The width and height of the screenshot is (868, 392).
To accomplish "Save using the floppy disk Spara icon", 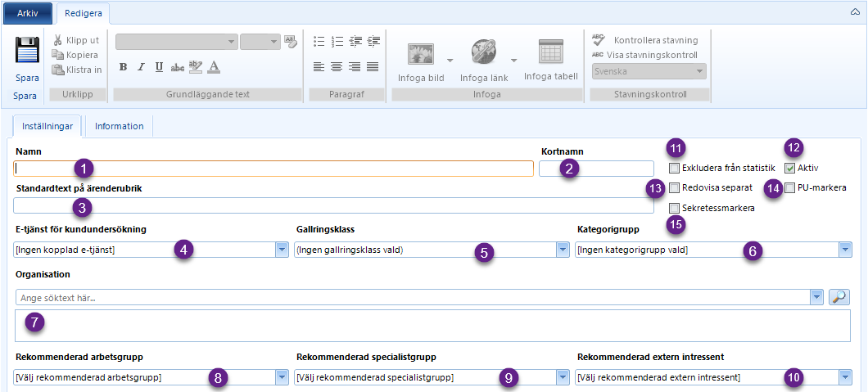I will point(26,51).
